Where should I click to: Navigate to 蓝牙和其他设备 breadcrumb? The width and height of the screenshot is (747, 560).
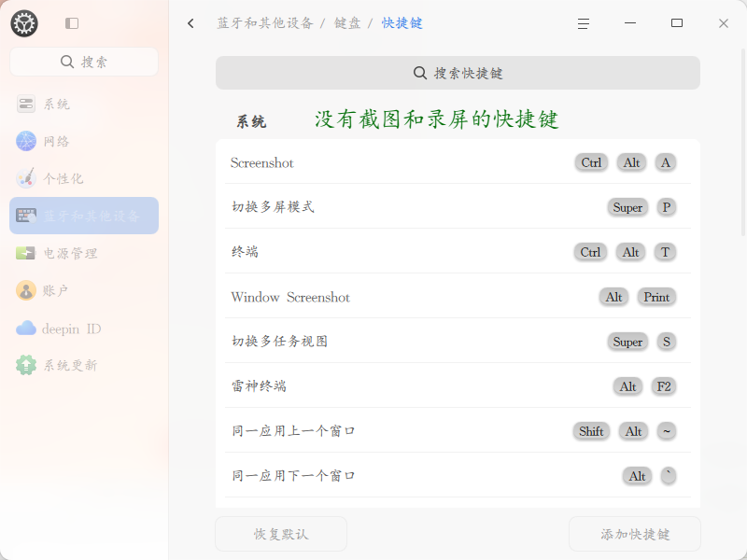[x=265, y=22]
